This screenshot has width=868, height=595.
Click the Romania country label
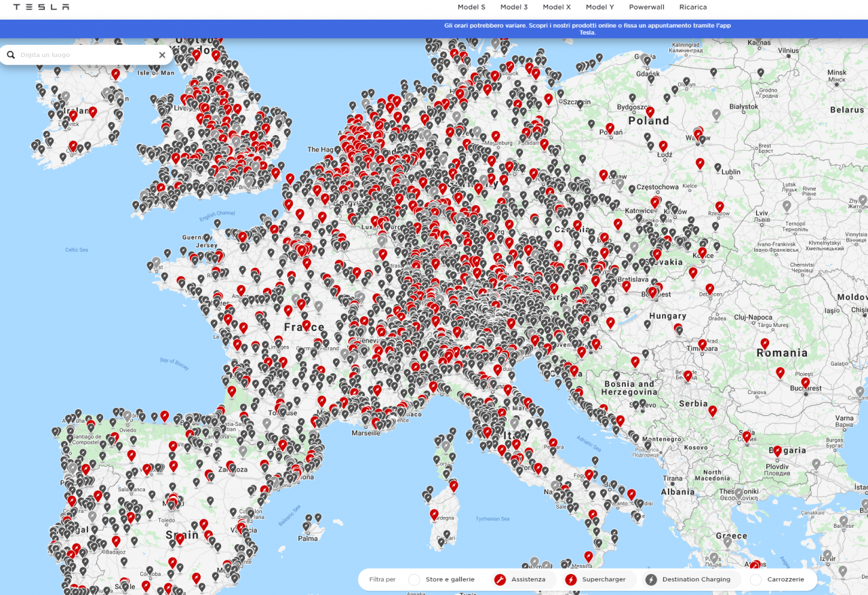pos(783,353)
